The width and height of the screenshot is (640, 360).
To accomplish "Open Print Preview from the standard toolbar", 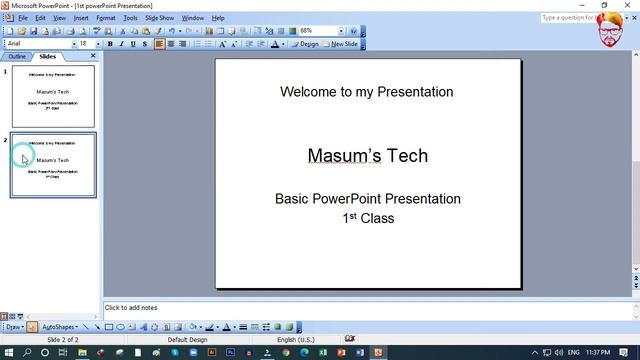I will coord(82,31).
